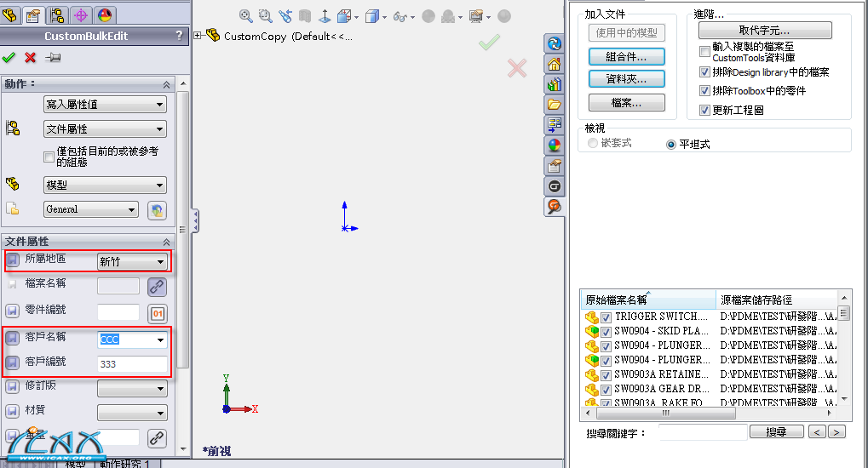Click the Normal To view orientation icon
Image resolution: width=868 pixels, height=468 pixels.
[325, 16]
